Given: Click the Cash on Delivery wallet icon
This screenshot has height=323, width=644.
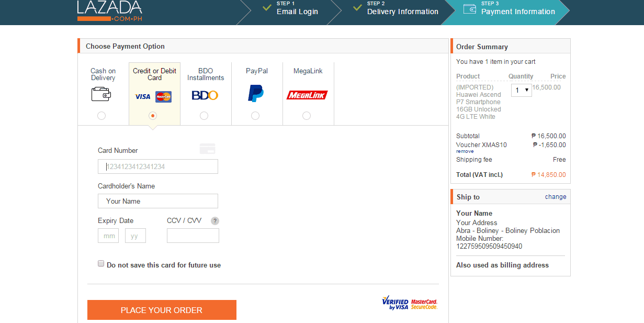Looking at the screenshot, I should 101,94.
